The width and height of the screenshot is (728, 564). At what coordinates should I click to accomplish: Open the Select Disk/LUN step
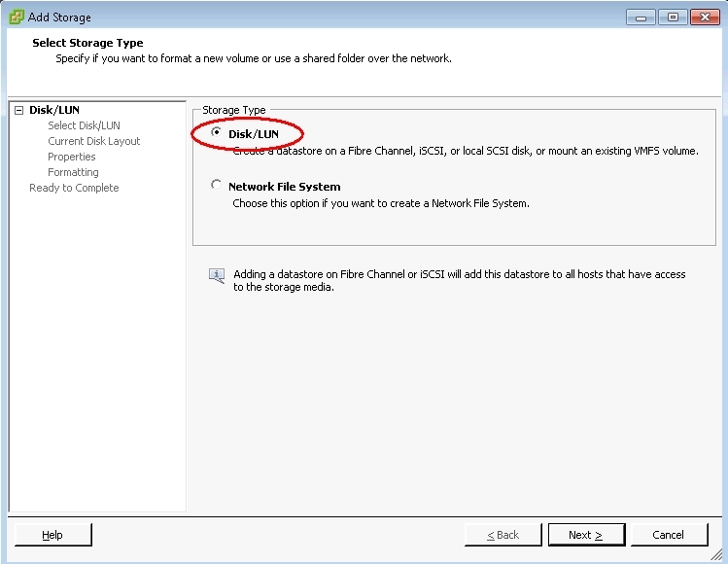point(84,125)
